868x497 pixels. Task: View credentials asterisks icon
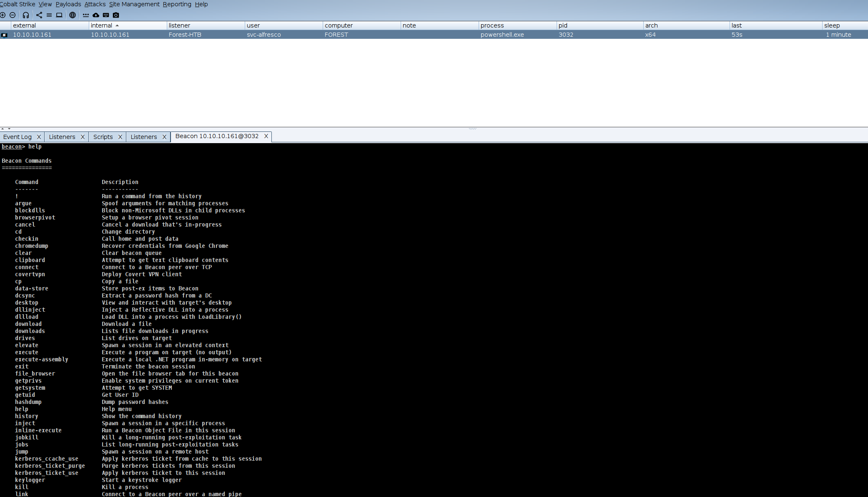coord(86,15)
